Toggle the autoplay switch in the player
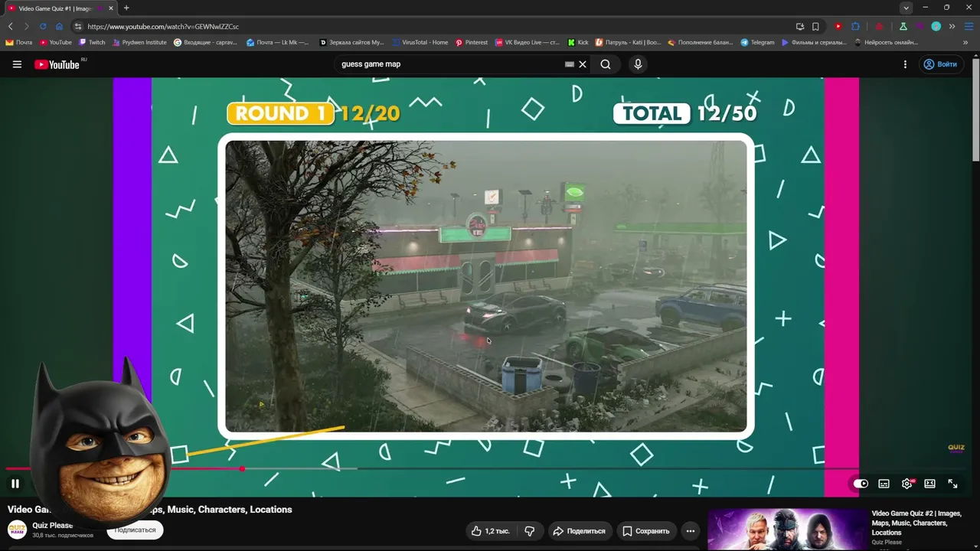Image resolution: width=980 pixels, height=551 pixels. click(x=861, y=484)
